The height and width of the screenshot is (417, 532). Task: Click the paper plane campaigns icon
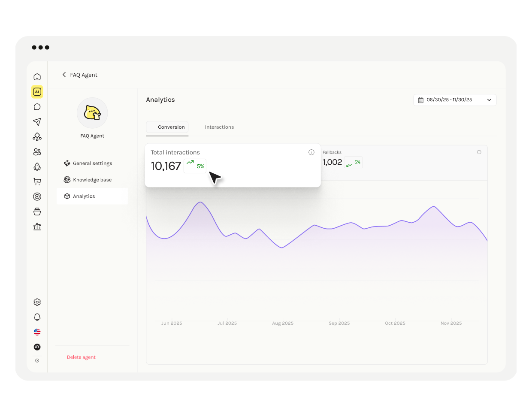pyautogui.click(x=37, y=122)
